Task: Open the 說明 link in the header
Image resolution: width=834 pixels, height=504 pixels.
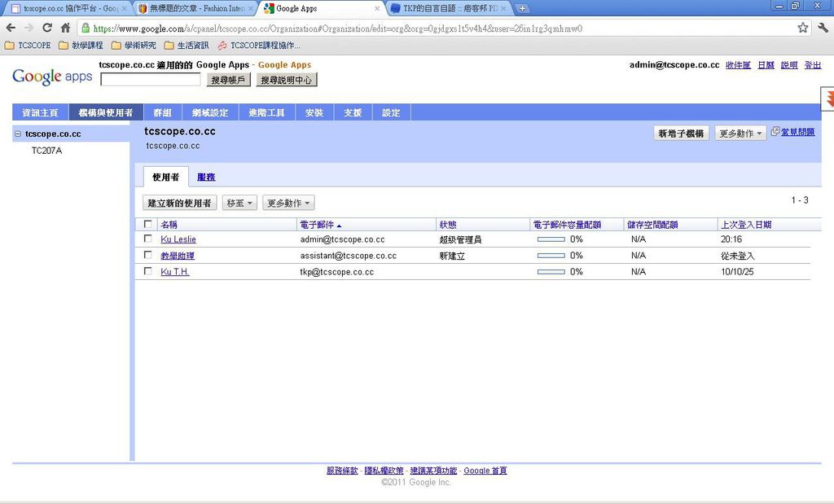Action: pos(789,65)
